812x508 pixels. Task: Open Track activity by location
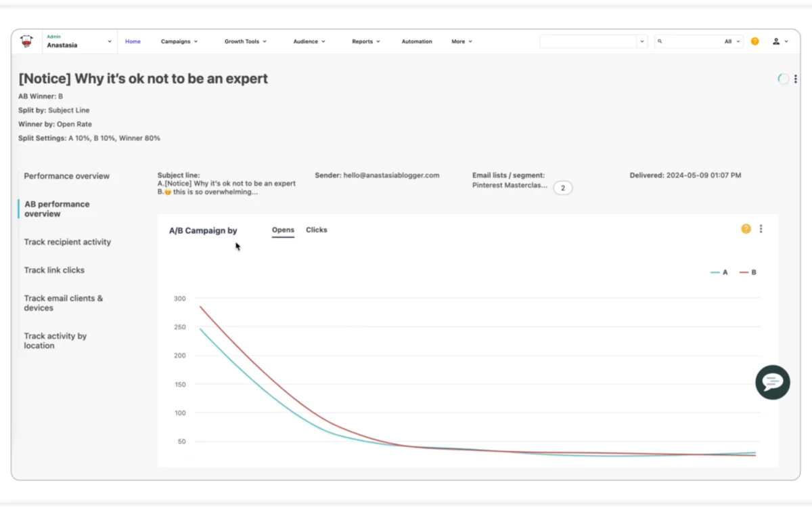click(55, 341)
